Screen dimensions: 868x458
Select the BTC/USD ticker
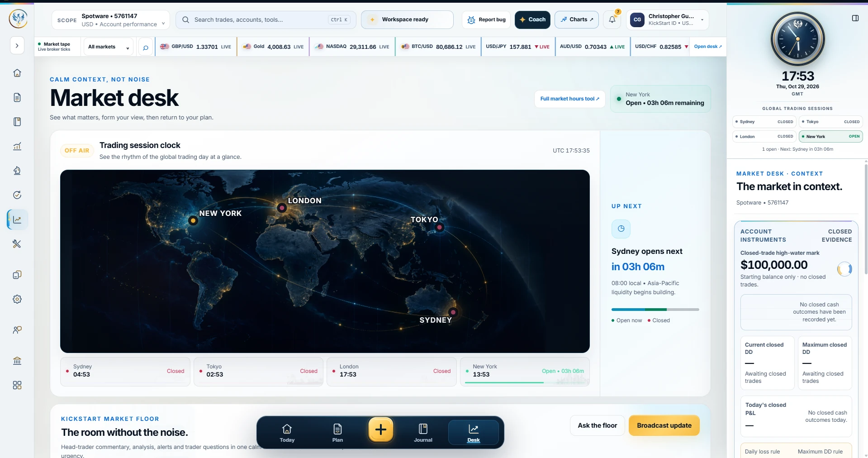[438, 47]
